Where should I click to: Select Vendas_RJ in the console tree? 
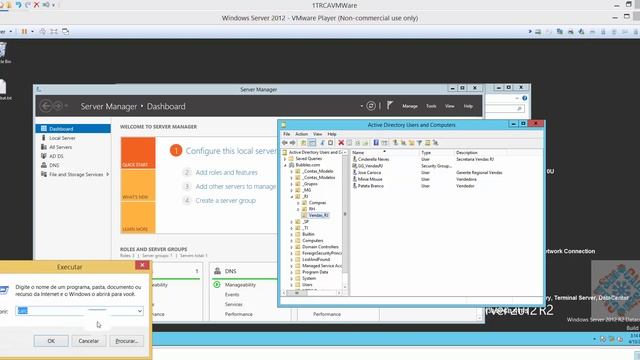point(318,216)
